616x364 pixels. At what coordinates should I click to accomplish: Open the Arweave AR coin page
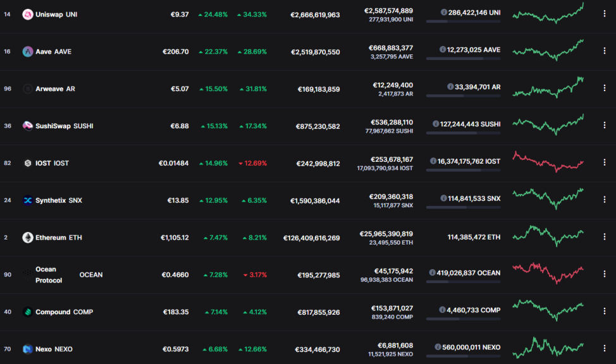(55, 88)
